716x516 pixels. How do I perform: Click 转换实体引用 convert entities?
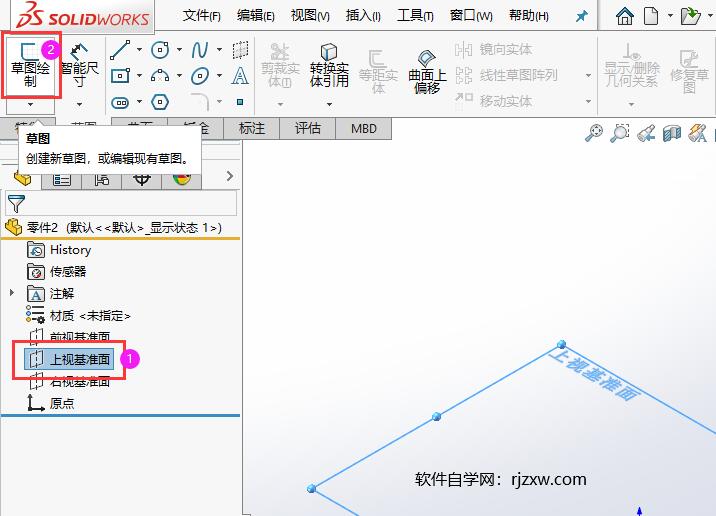329,65
